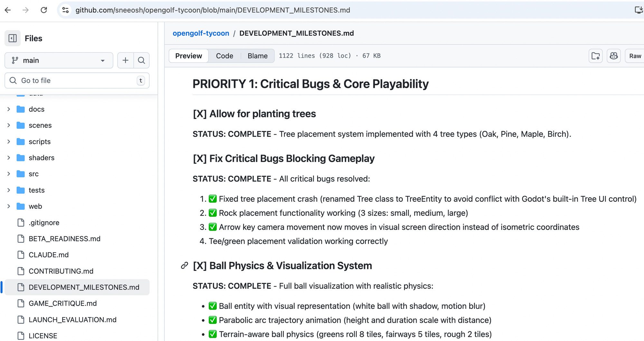Click the search magnifier icon beside plus
The image size is (644, 341).
[141, 60]
